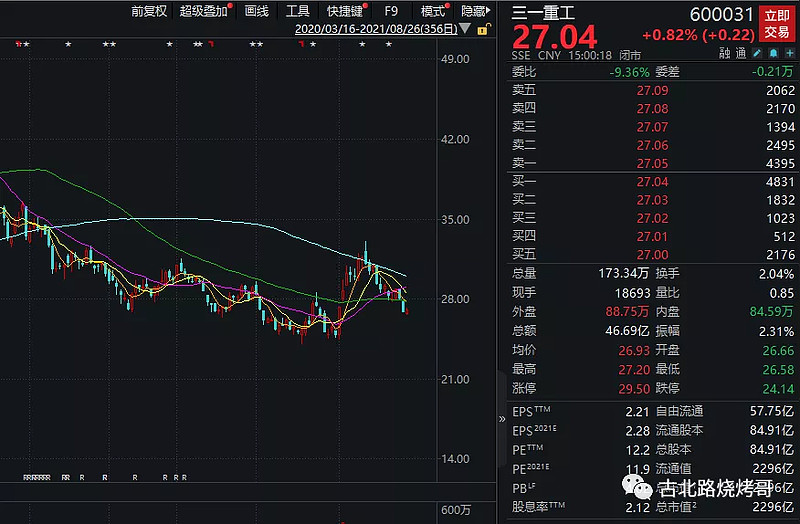Click the PE TTM 12.2 value

(637, 450)
